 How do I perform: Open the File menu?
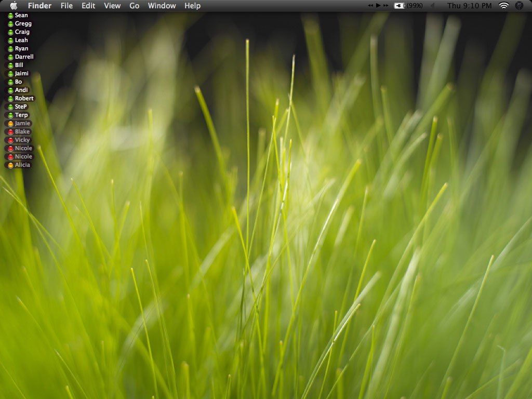(x=66, y=6)
